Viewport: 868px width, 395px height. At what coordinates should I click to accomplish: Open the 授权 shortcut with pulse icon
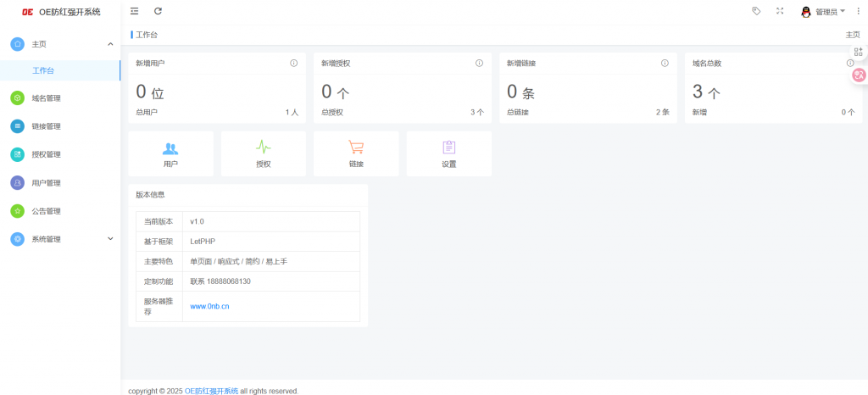tap(264, 153)
